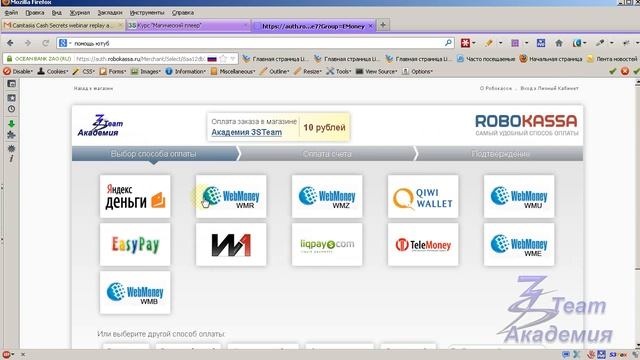Image resolution: width=640 pixels, height=360 pixels.
Task: Select WebMoney WMZ payment option
Action: [x=327, y=196]
